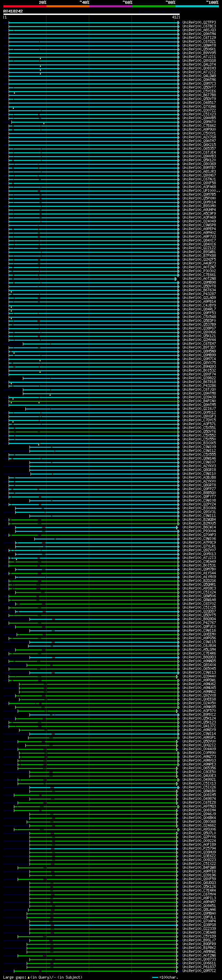Select hit UniRef100_C9WI12
The height and width of the screenshot is (980, 222).
199,451
